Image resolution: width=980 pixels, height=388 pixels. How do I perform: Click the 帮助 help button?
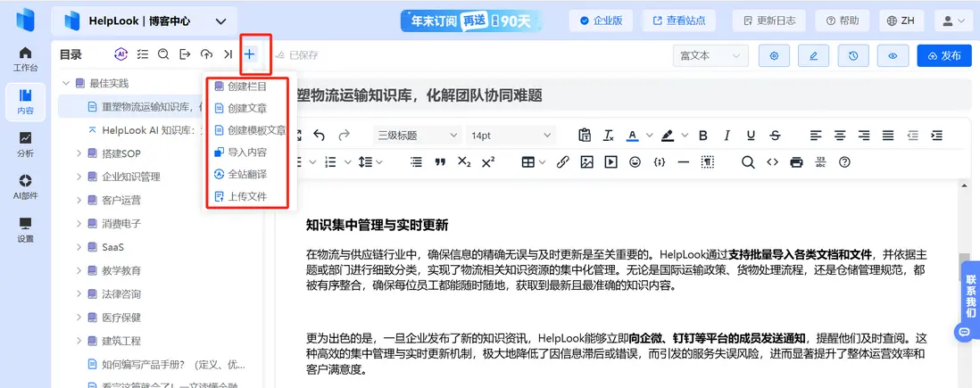click(x=843, y=21)
